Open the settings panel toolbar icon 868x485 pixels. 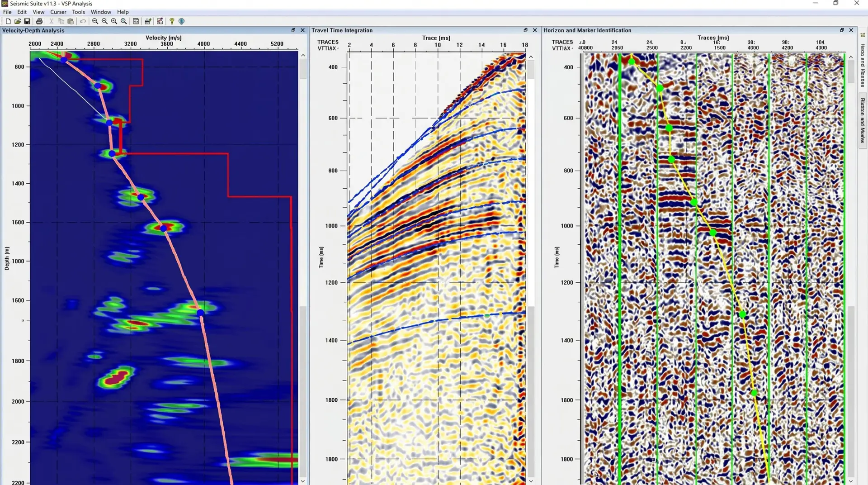136,21
